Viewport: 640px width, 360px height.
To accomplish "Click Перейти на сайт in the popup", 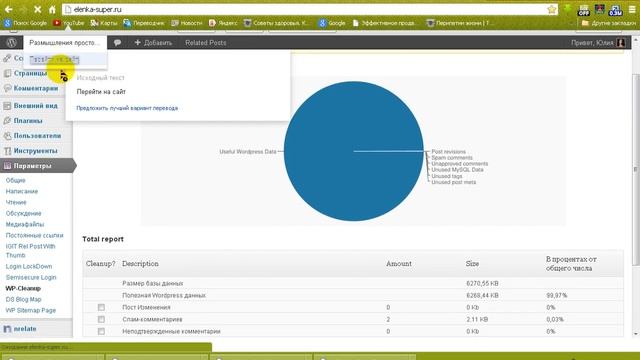I will point(101,92).
